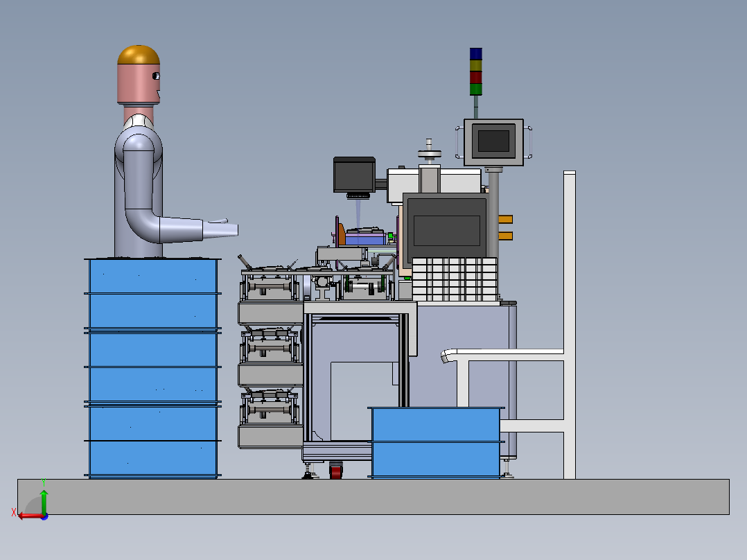747x560 pixels.
Task: Click the green Y axis arrow of the triad
Action: (x=44, y=500)
